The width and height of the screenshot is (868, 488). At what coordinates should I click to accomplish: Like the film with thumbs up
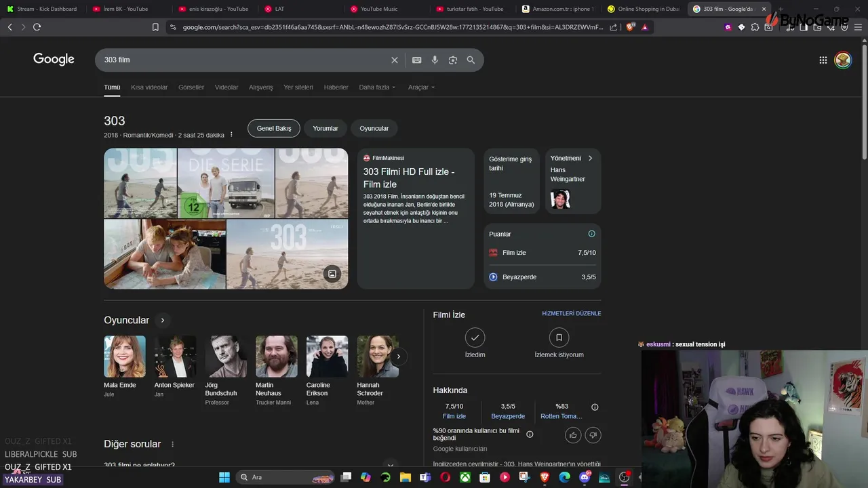point(573,435)
